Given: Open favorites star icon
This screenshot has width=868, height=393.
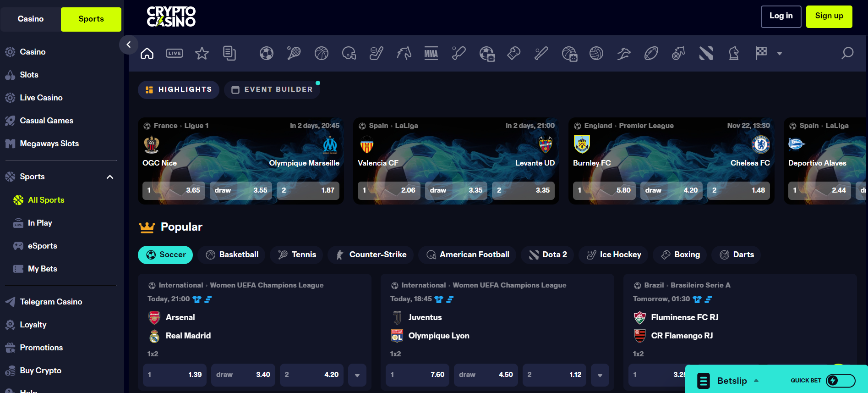Looking at the screenshot, I should pos(202,53).
